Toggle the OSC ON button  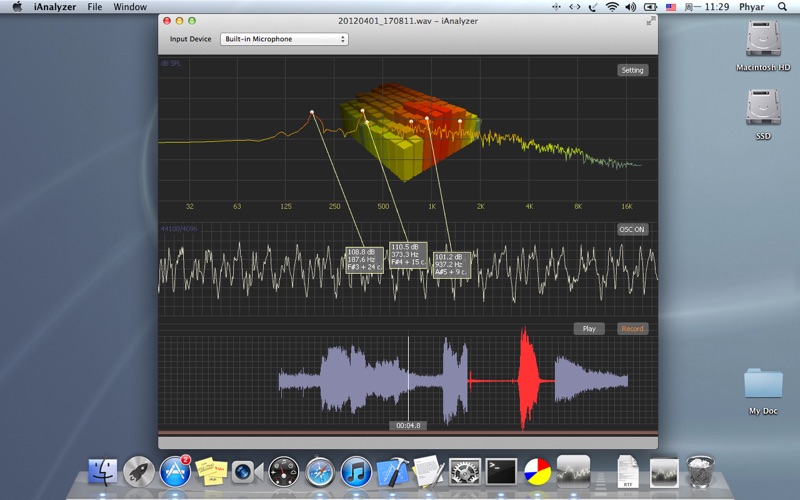click(x=632, y=229)
